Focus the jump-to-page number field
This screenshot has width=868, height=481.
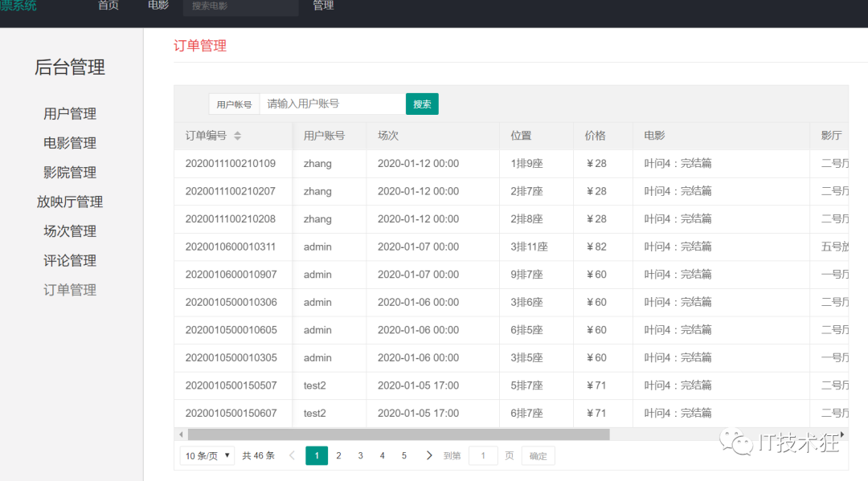coord(483,455)
